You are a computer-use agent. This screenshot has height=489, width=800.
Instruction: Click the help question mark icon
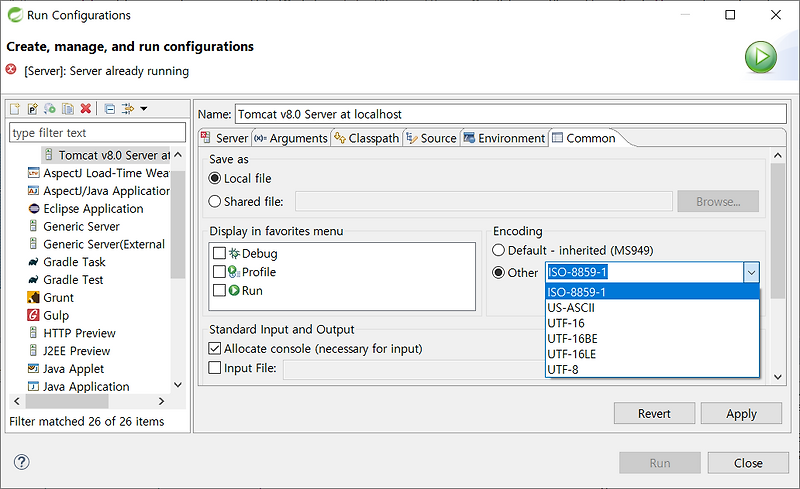click(x=22, y=462)
